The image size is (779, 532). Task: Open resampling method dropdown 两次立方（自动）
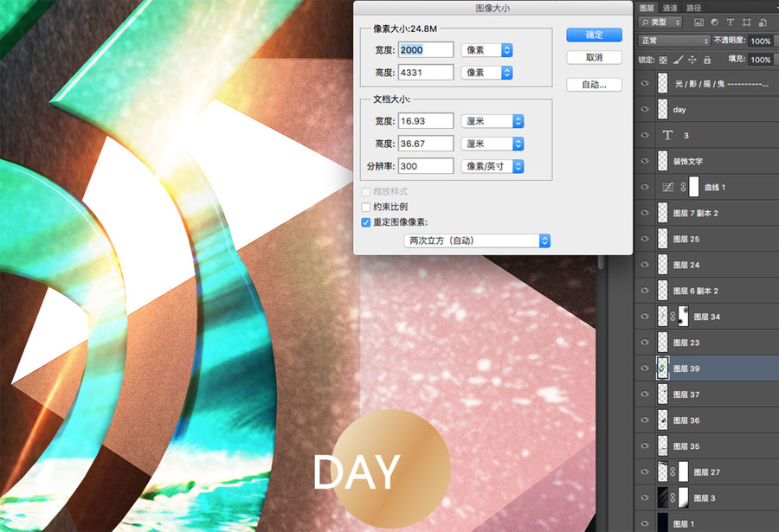coord(478,241)
